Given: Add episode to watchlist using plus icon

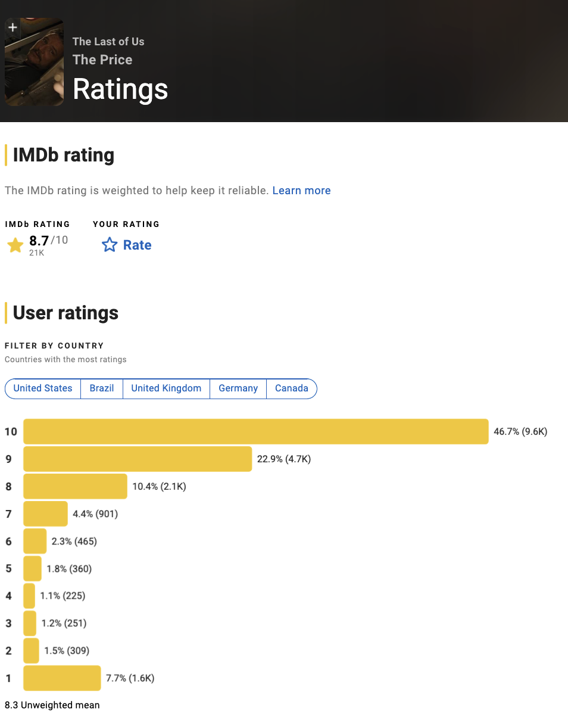Looking at the screenshot, I should pos(13,27).
